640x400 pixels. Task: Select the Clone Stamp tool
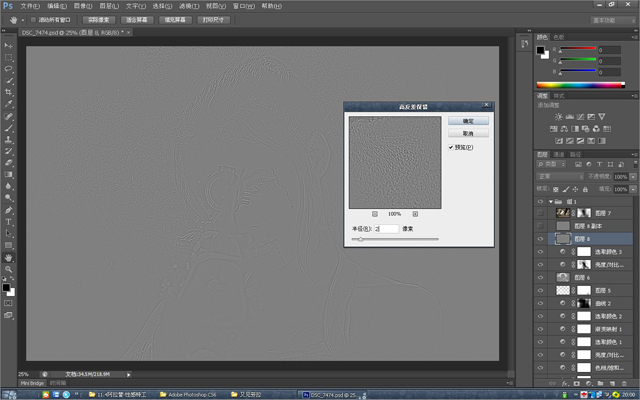[x=8, y=140]
